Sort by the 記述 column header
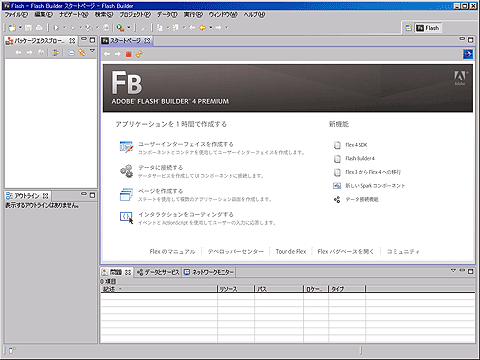The width and height of the screenshot is (480, 360). point(159,289)
